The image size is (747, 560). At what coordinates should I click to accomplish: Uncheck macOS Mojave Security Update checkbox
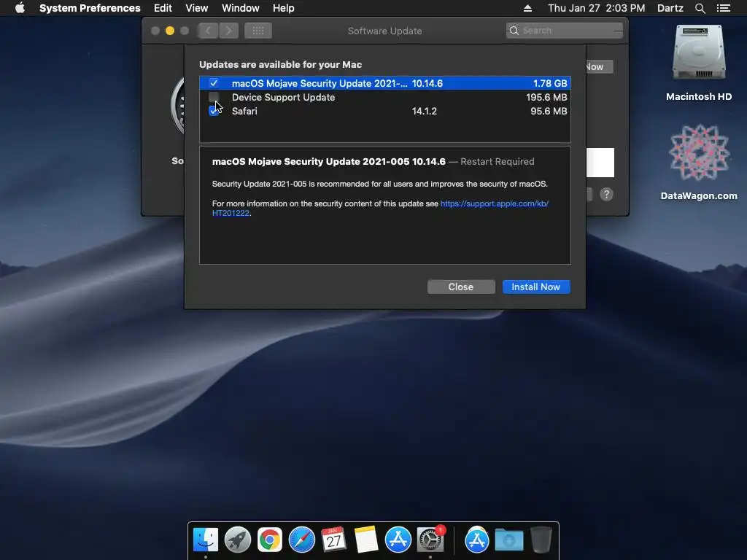[214, 83]
